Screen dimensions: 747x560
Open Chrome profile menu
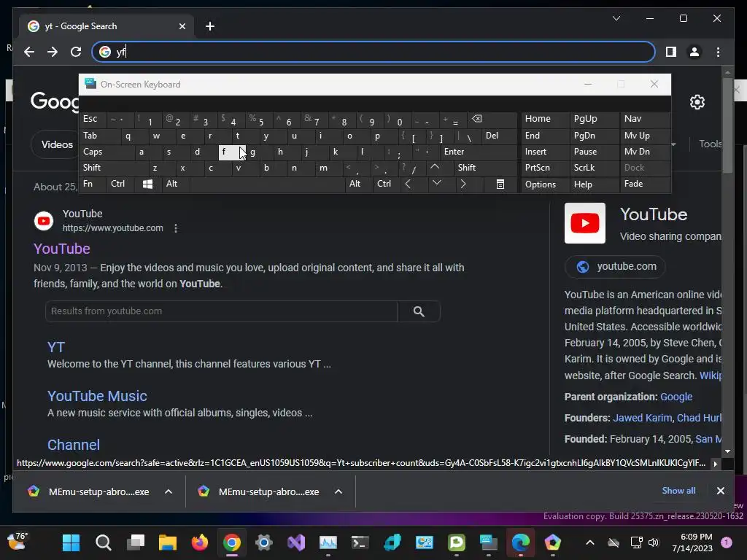pos(694,52)
